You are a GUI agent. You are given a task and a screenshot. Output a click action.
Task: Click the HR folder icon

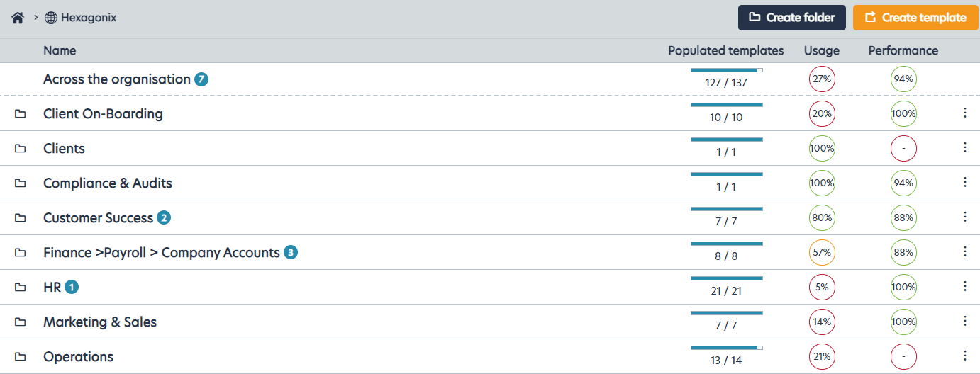click(x=21, y=288)
